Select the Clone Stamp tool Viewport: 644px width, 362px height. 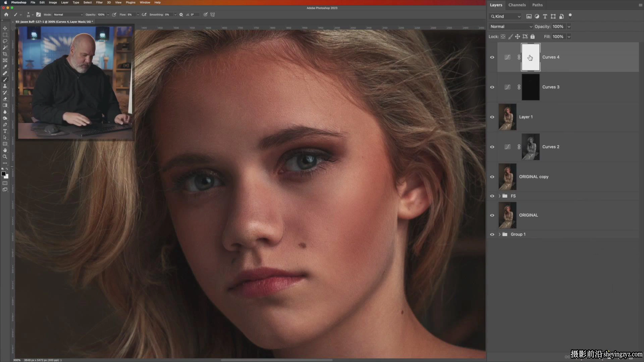point(5,86)
